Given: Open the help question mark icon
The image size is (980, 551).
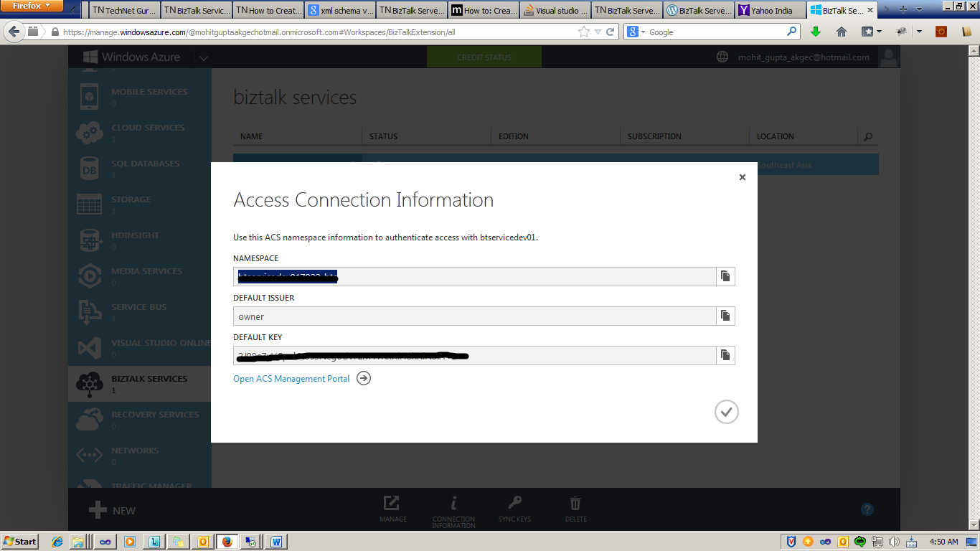Looking at the screenshot, I should (x=867, y=510).
